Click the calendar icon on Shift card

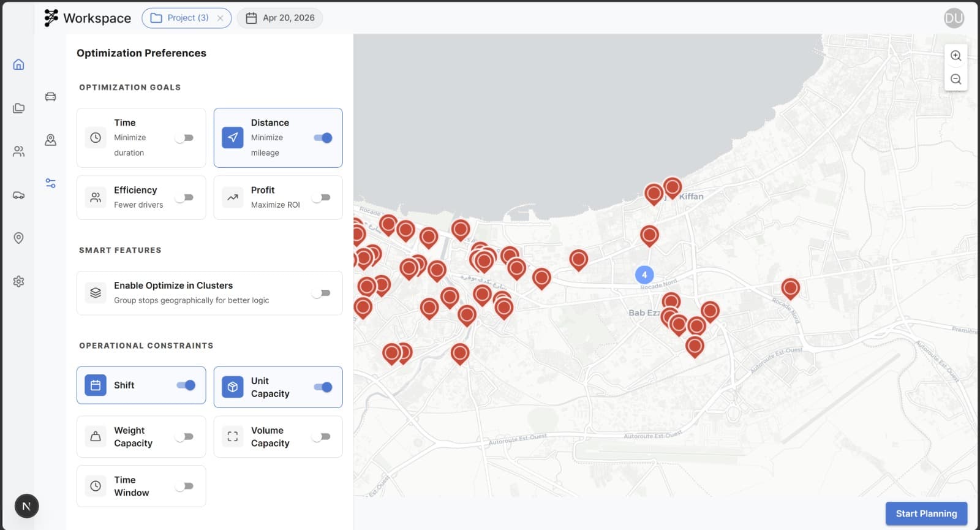point(96,385)
